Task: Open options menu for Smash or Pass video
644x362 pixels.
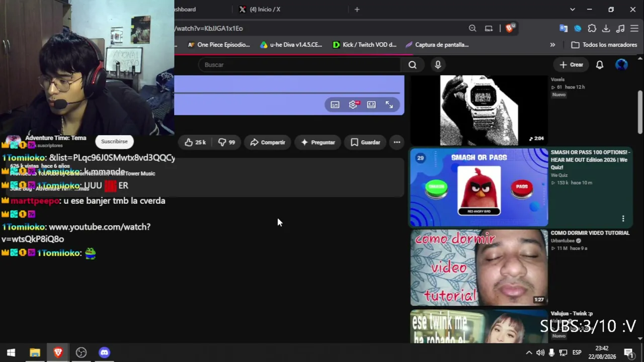Action: click(623, 219)
